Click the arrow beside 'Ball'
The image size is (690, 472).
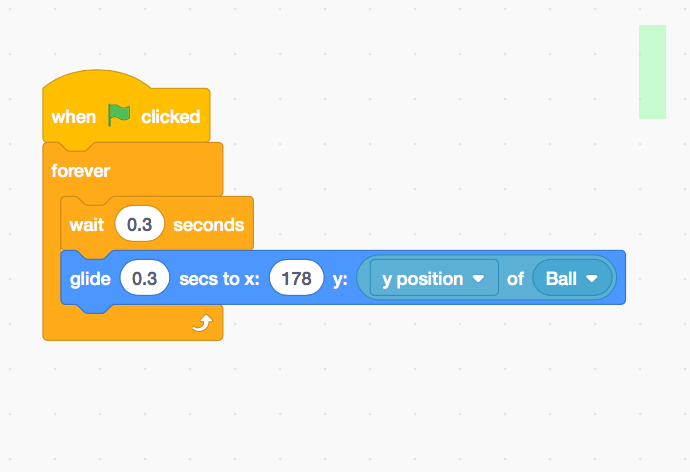tap(593, 279)
